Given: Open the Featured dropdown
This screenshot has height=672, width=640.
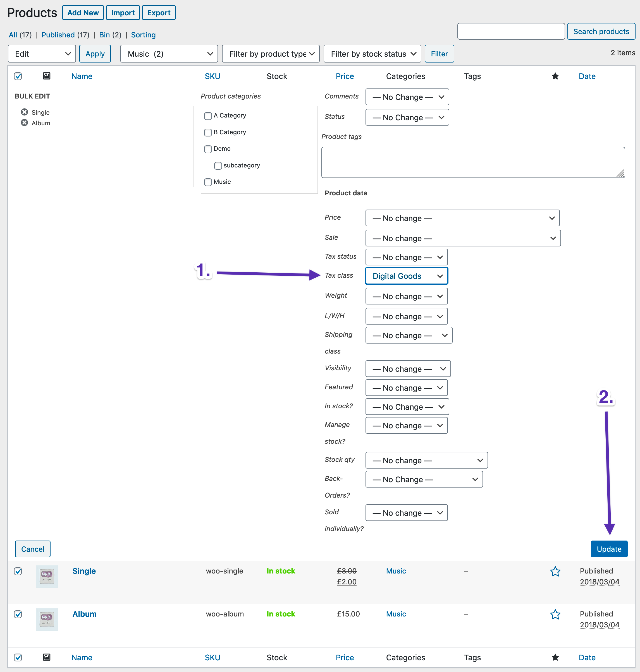Looking at the screenshot, I should (x=406, y=388).
